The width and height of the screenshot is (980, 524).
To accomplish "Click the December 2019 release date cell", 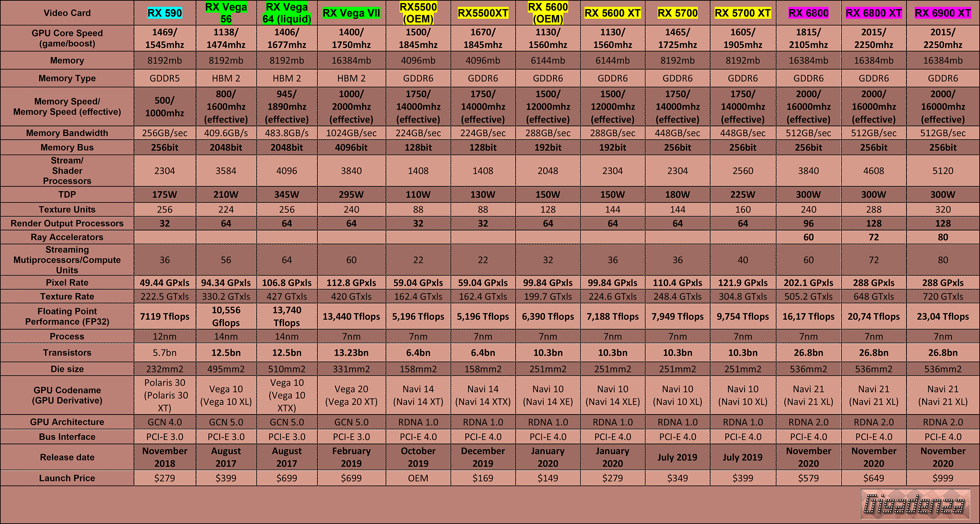I will (483, 457).
